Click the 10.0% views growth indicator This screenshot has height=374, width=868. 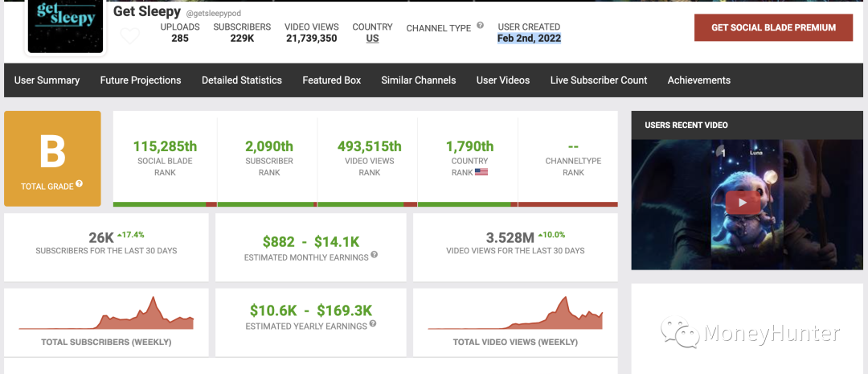tap(551, 234)
